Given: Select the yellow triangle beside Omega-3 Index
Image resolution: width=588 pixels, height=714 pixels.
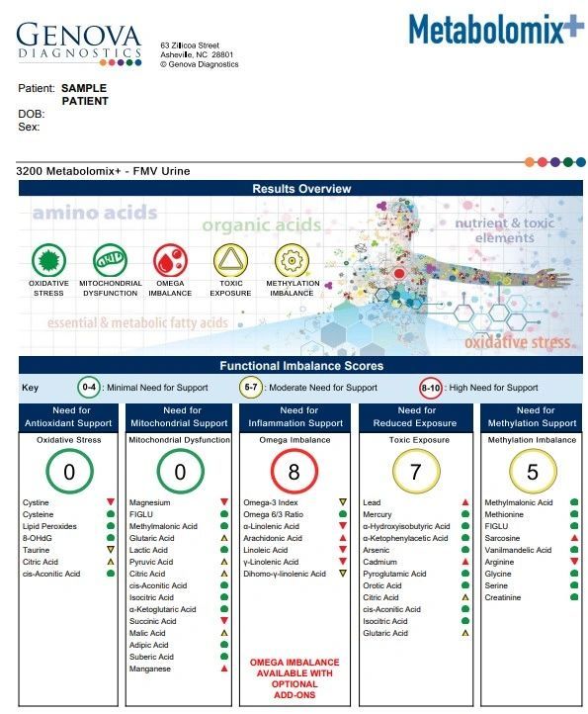Looking at the screenshot, I should tap(343, 501).
